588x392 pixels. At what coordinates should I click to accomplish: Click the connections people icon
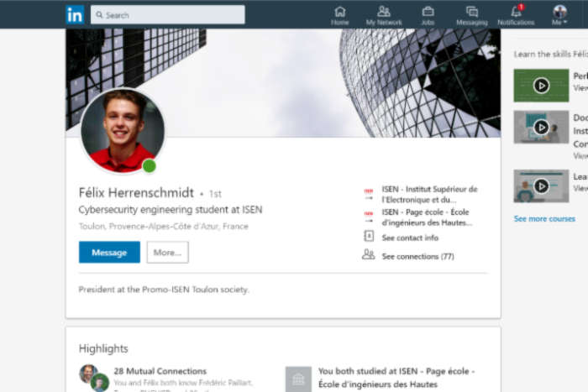coord(368,254)
